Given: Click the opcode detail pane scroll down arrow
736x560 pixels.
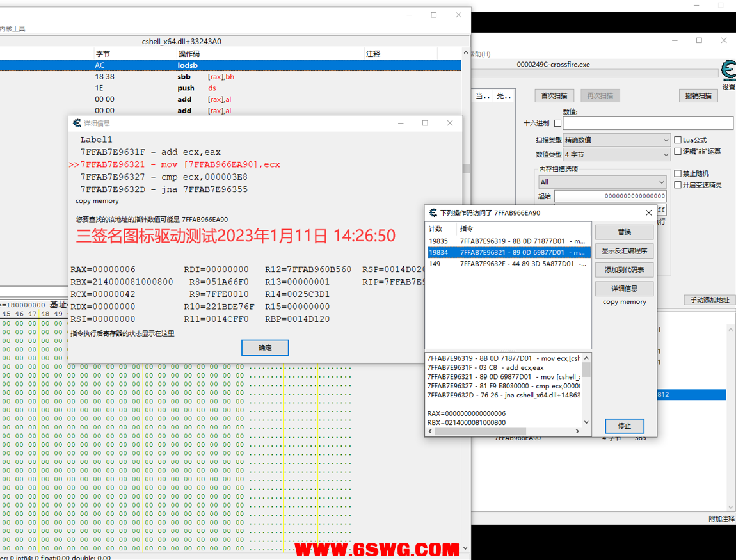Looking at the screenshot, I should coord(586,422).
